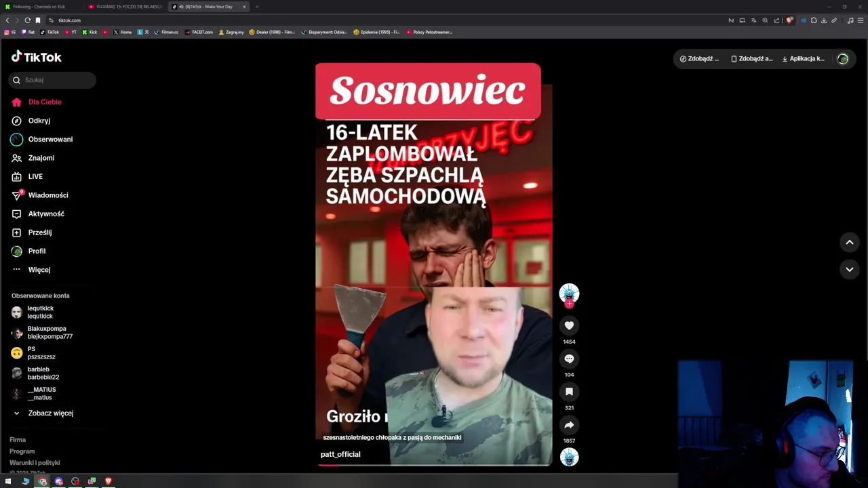The width and height of the screenshot is (868, 488).
Task: Click the Firma footer link
Action: 18,440
